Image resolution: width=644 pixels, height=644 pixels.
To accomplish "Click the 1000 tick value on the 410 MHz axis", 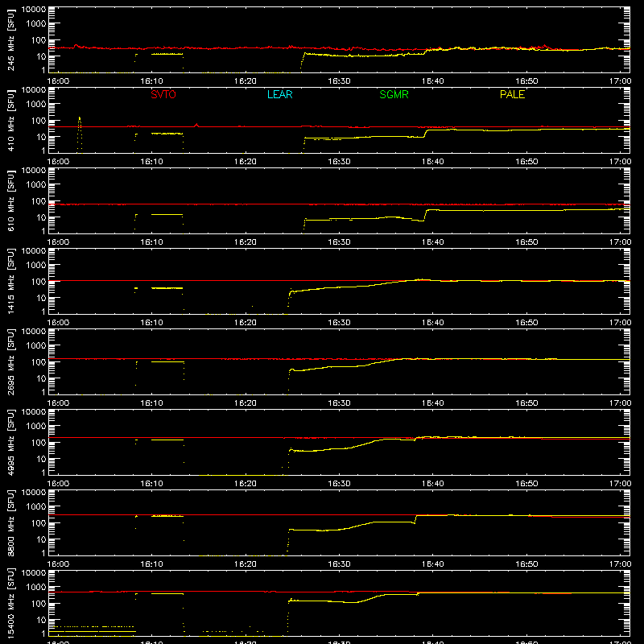I will pos(36,104).
